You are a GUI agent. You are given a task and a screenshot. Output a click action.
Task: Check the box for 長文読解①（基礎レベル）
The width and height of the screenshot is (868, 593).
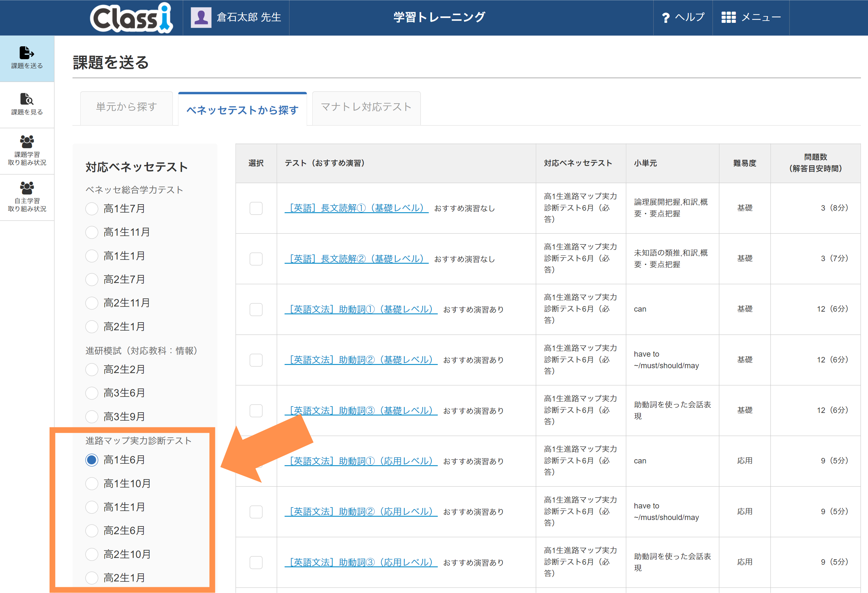click(256, 208)
